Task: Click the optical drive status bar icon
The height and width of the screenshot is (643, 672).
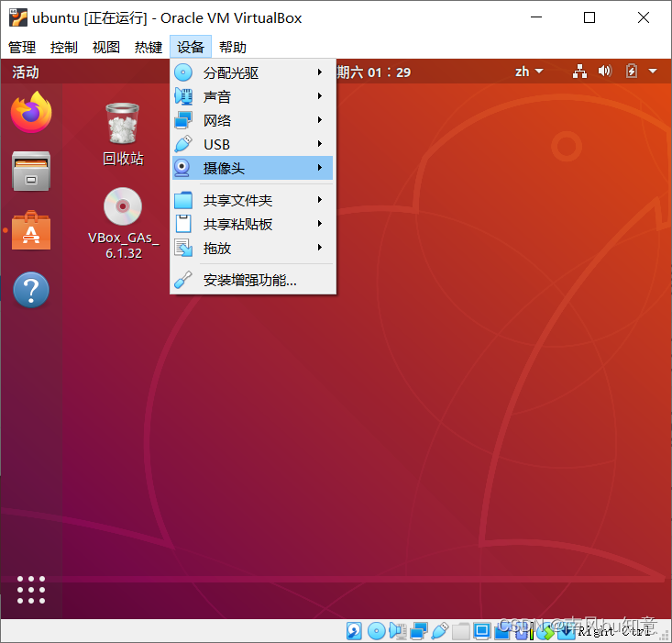Action: click(377, 631)
